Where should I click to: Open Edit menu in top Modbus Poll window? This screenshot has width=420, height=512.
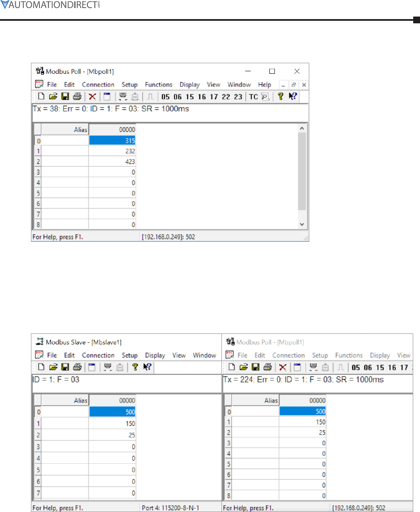(x=69, y=84)
